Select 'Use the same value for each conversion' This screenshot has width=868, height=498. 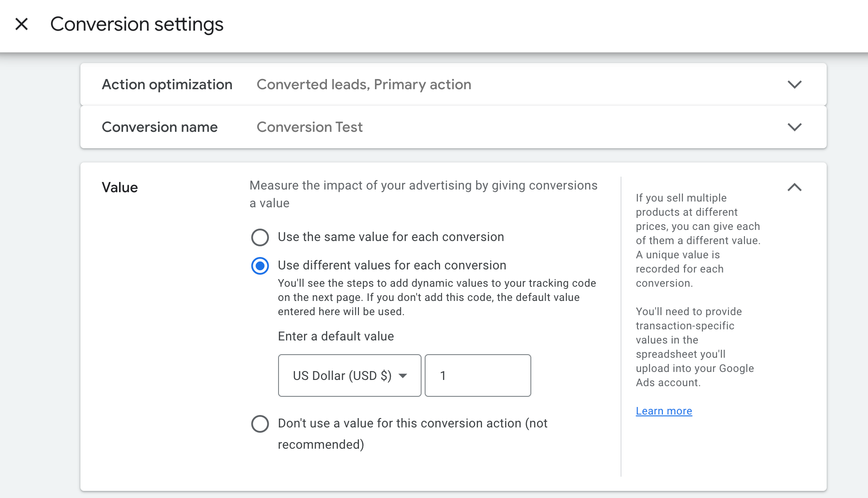(x=260, y=237)
